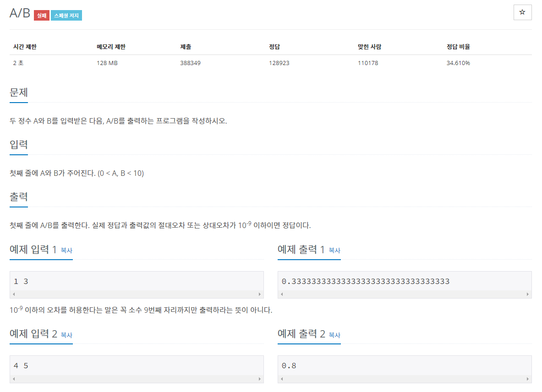Screen dimensions: 542x392
Task: Click the input constraint line (0 < A, B < 10)
Action: 77,173
